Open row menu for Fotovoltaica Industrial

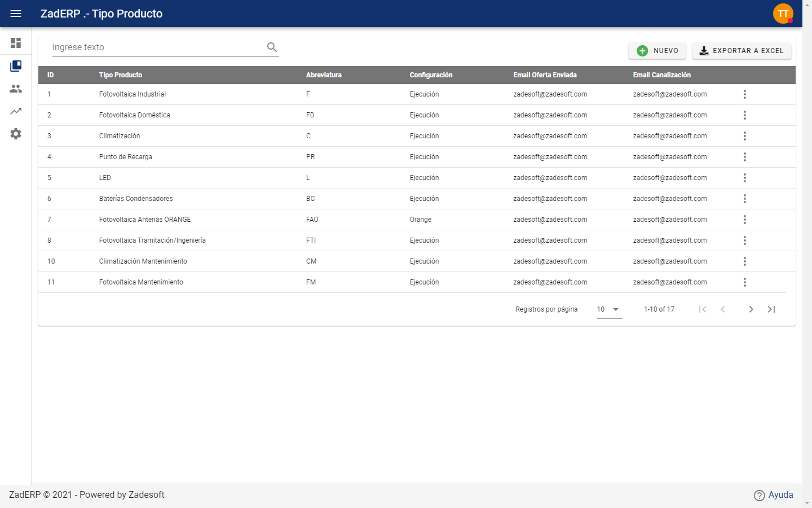coord(745,94)
